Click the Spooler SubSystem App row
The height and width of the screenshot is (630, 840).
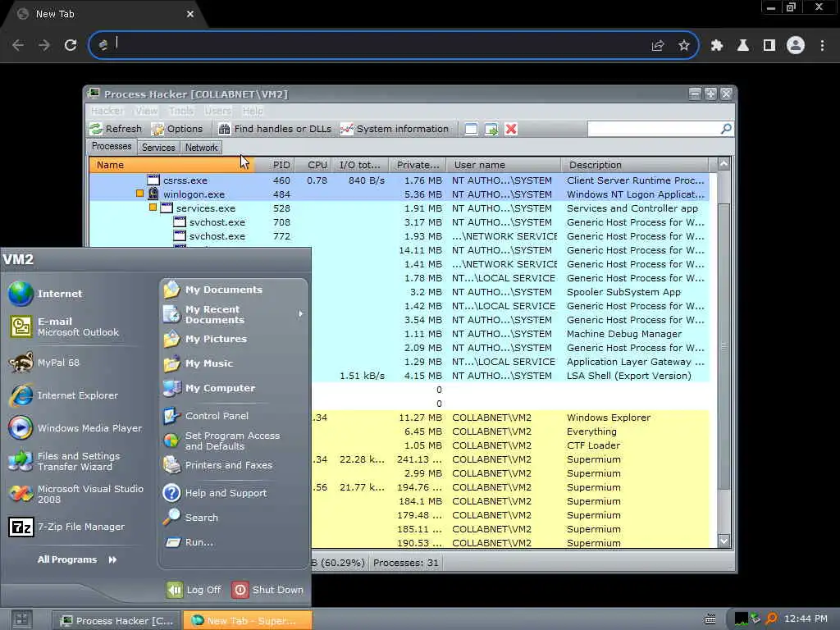point(510,292)
